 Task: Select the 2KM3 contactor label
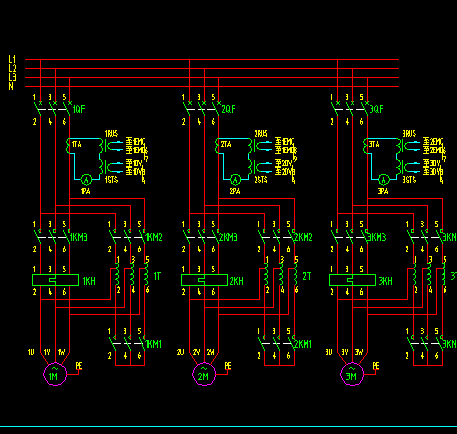tap(228, 237)
